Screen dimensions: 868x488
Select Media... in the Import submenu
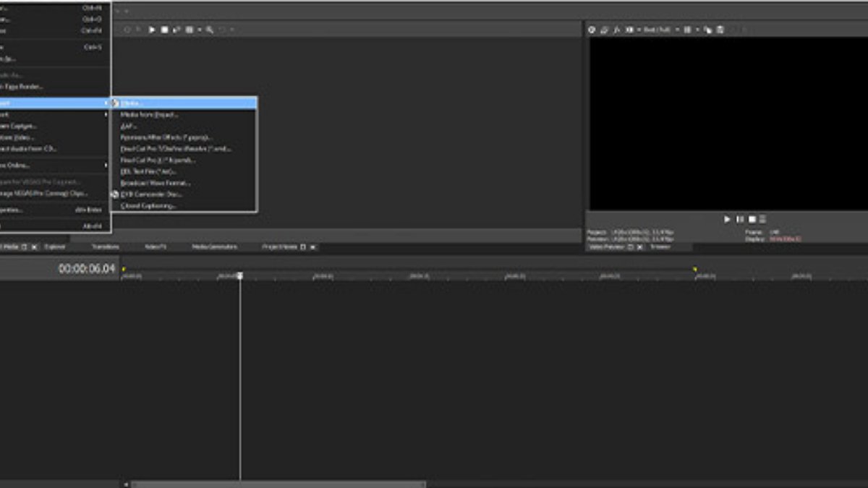tap(184, 103)
